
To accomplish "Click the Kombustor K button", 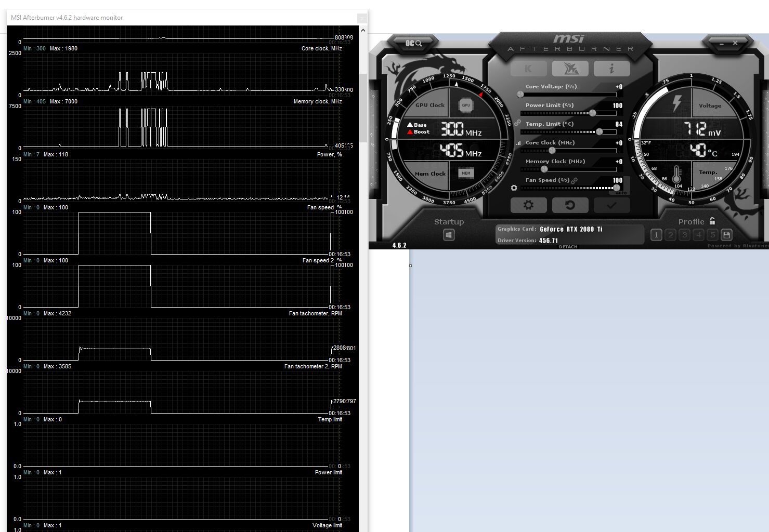I will click(528, 69).
